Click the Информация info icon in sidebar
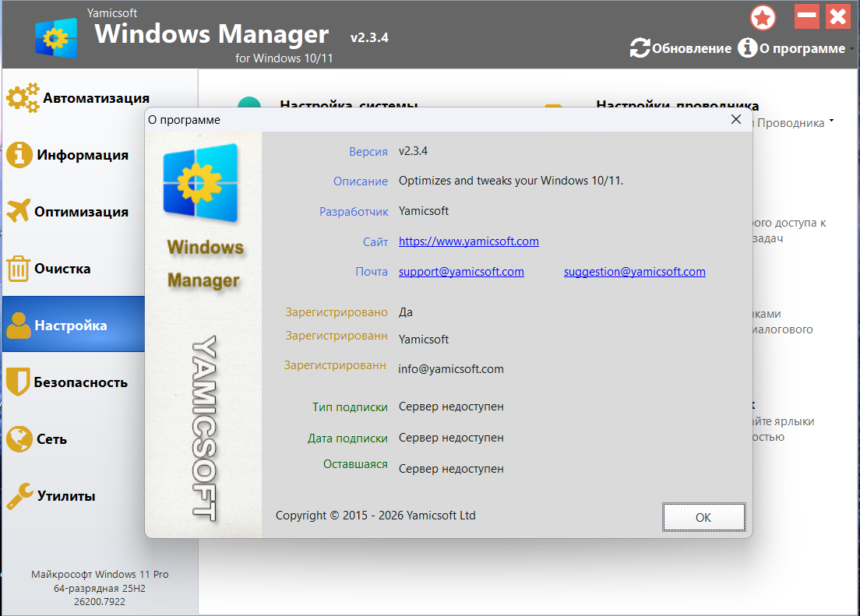 tap(19, 154)
